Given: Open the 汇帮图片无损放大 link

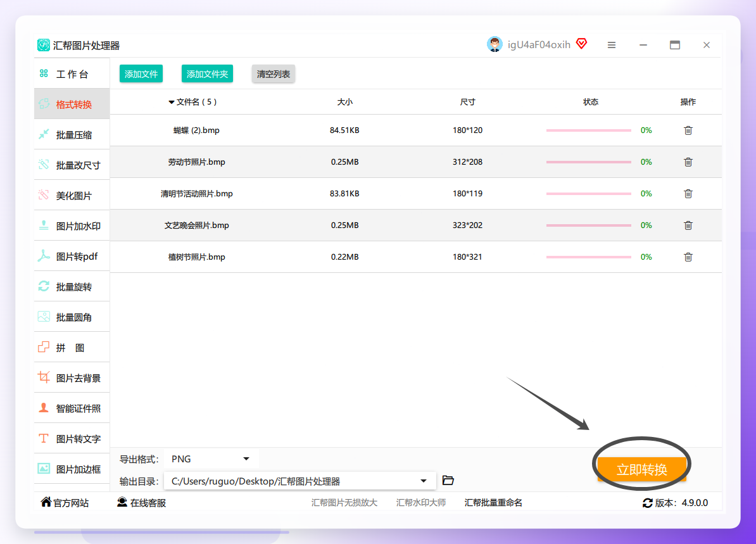Looking at the screenshot, I should [x=344, y=503].
